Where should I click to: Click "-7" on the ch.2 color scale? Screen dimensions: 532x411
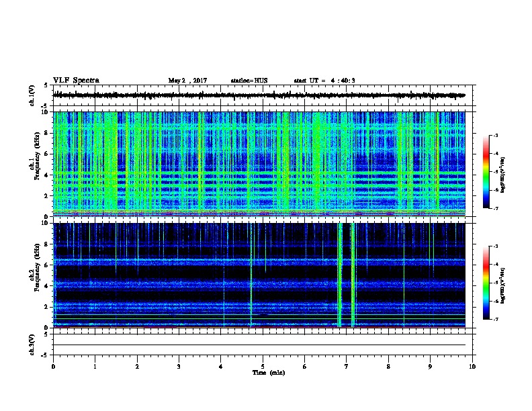coord(495,319)
